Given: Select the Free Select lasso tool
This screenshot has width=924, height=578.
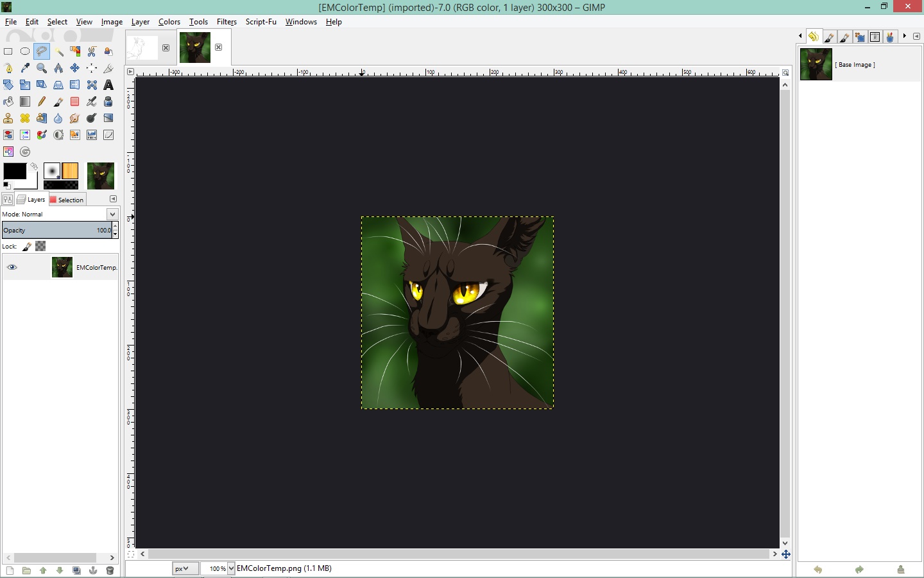Looking at the screenshot, I should pos(42,51).
